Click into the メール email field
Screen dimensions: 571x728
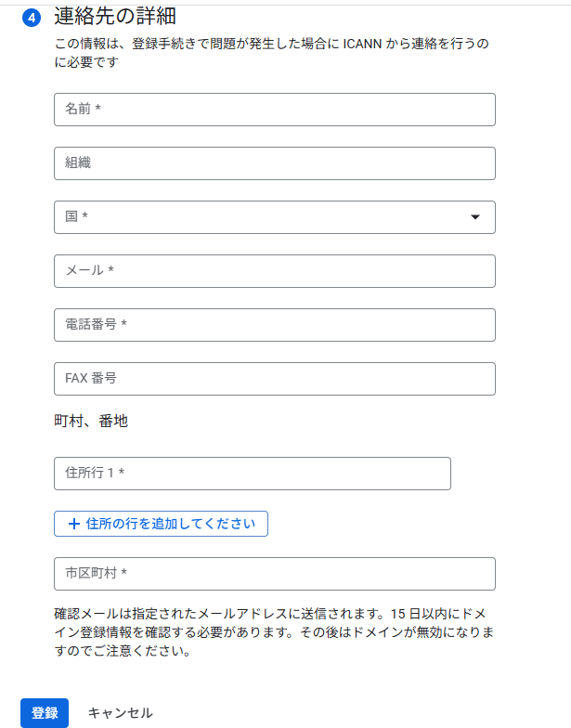click(275, 271)
